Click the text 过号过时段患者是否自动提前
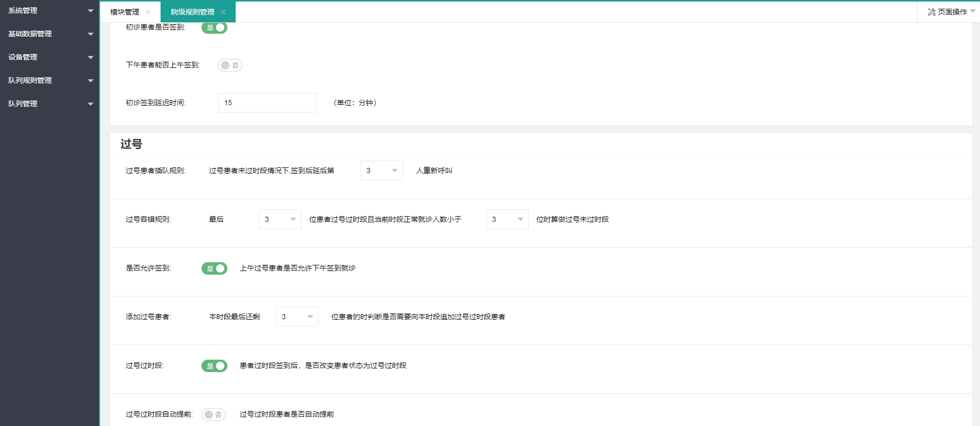Image resolution: width=980 pixels, height=426 pixels. click(x=287, y=414)
